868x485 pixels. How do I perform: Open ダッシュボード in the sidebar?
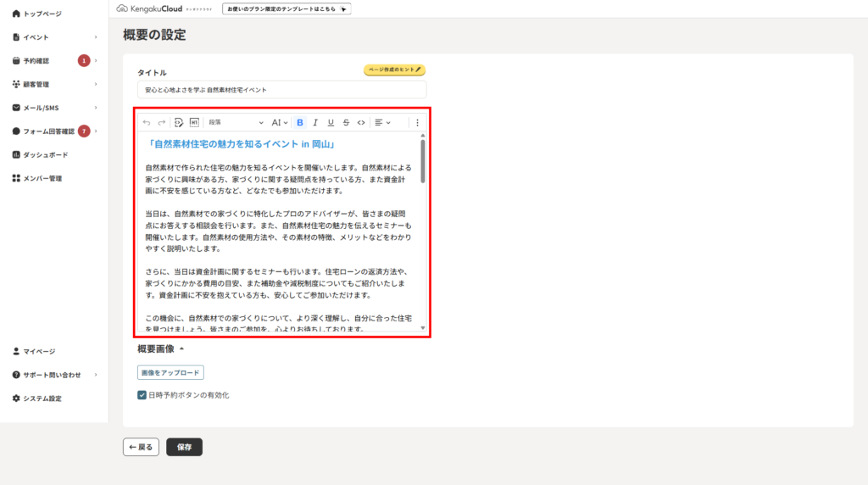45,155
